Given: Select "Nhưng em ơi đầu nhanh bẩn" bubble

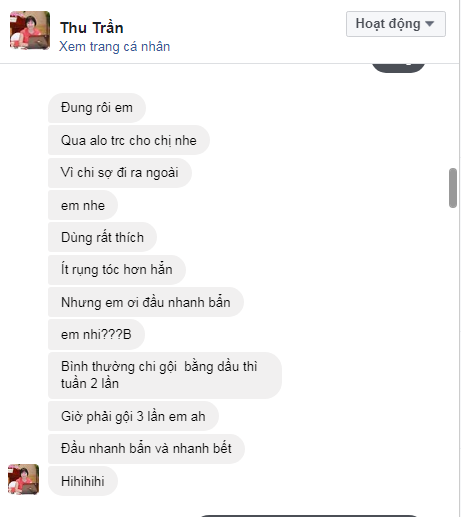Looking at the screenshot, I should 146,302.
